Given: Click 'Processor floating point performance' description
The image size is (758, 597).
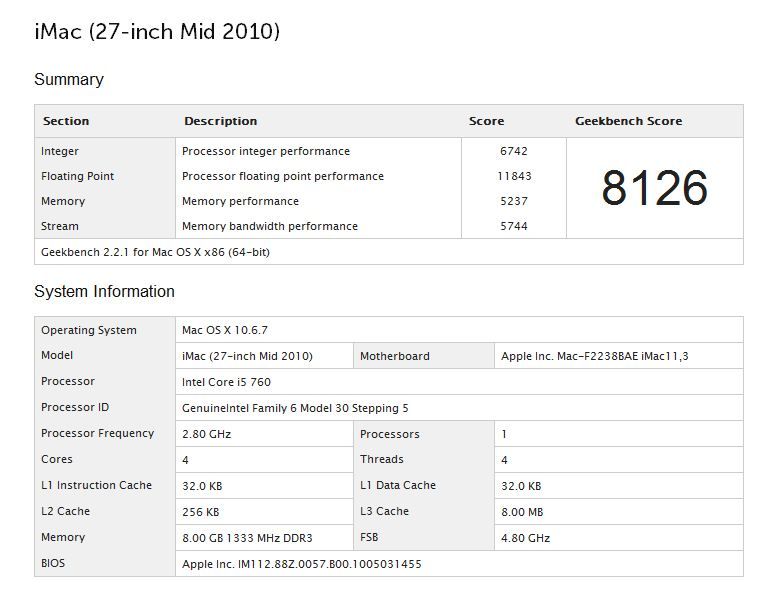Looking at the screenshot, I should coord(283,176).
